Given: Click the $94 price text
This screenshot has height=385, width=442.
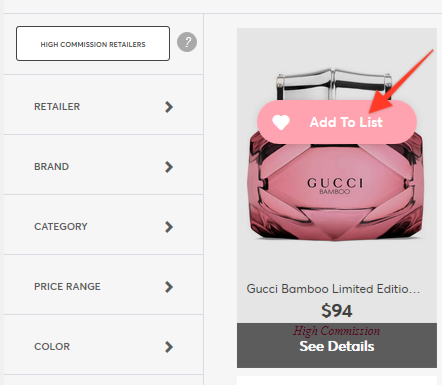Looking at the screenshot, I should coord(337,311).
